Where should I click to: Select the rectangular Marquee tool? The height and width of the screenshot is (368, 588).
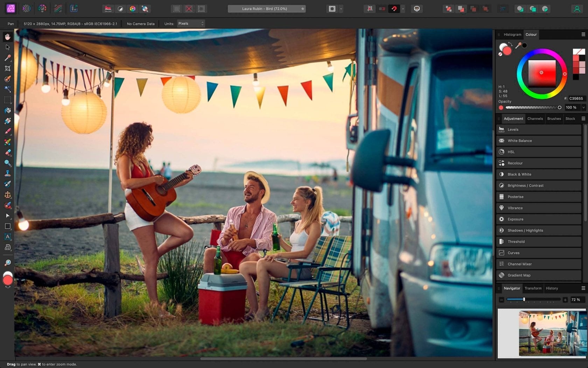coord(8,100)
